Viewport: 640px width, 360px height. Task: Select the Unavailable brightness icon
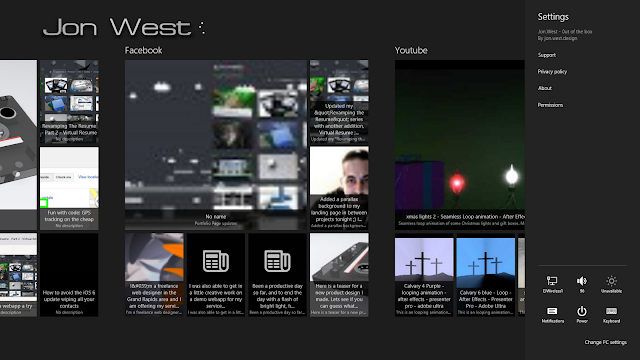pyautogui.click(x=611, y=284)
